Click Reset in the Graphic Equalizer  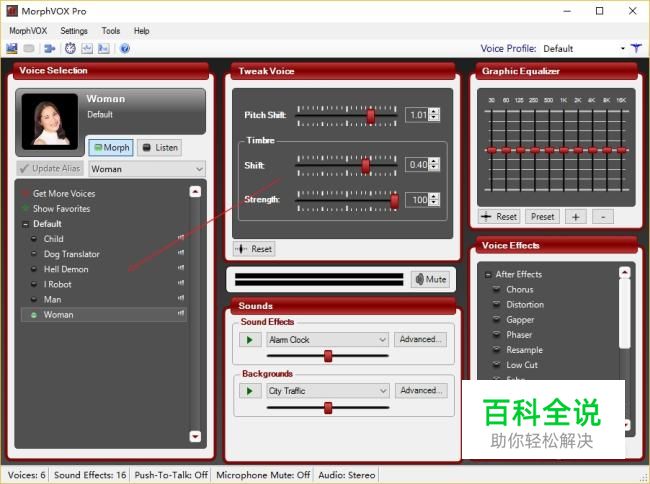[499, 217]
